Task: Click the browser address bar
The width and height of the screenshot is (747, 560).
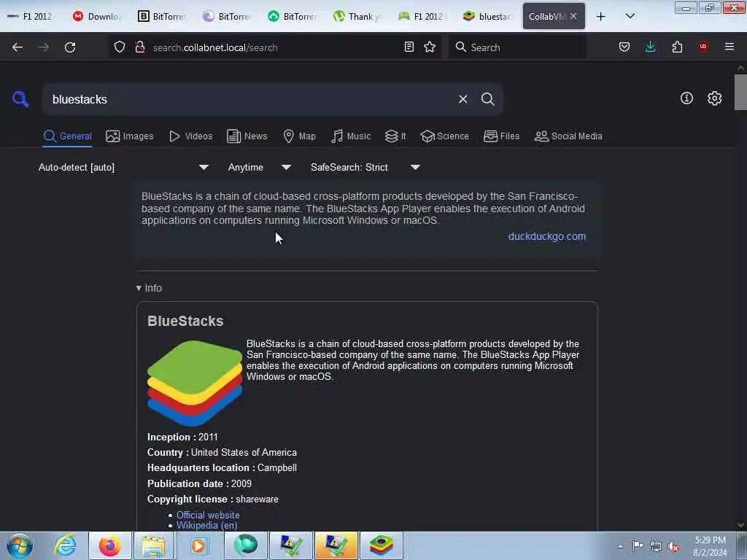Action: (276, 47)
